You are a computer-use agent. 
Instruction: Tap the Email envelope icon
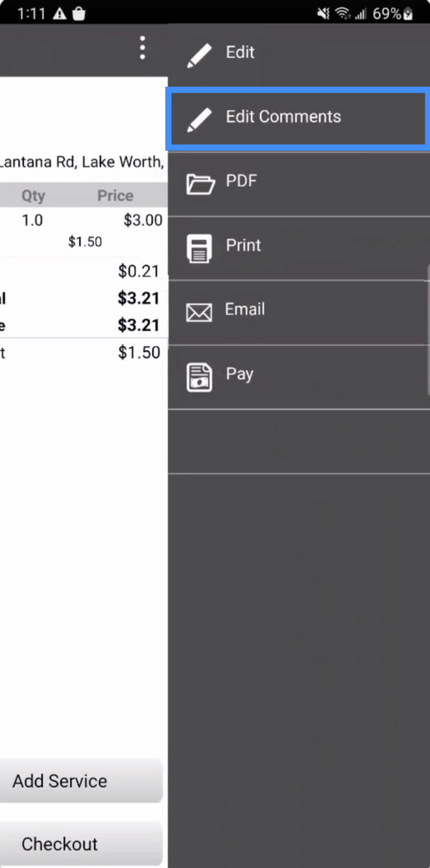(x=199, y=312)
